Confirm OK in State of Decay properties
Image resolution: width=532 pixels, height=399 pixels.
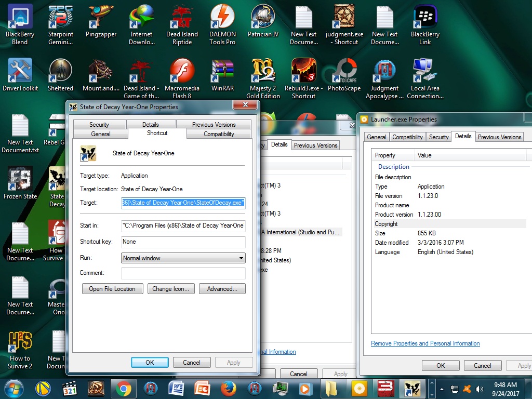click(x=150, y=362)
